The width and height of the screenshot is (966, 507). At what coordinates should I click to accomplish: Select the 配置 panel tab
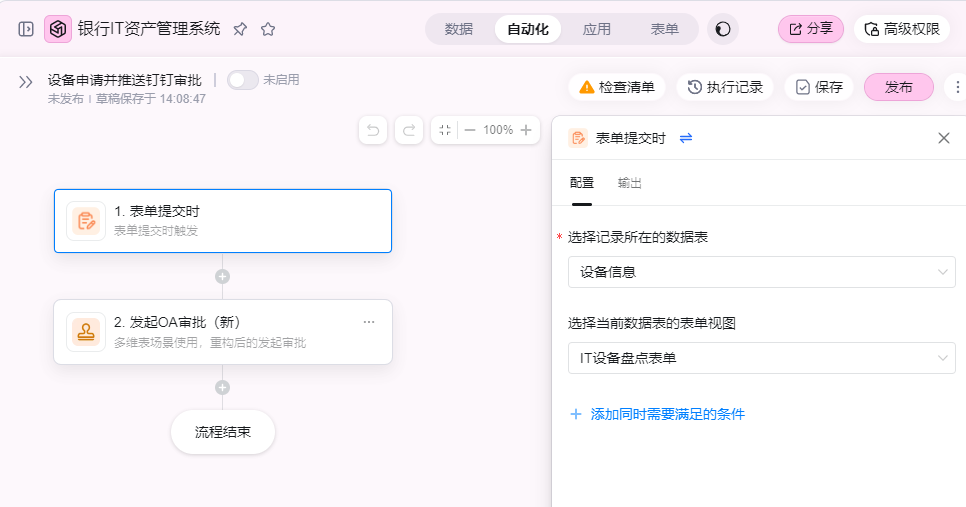[x=582, y=183]
